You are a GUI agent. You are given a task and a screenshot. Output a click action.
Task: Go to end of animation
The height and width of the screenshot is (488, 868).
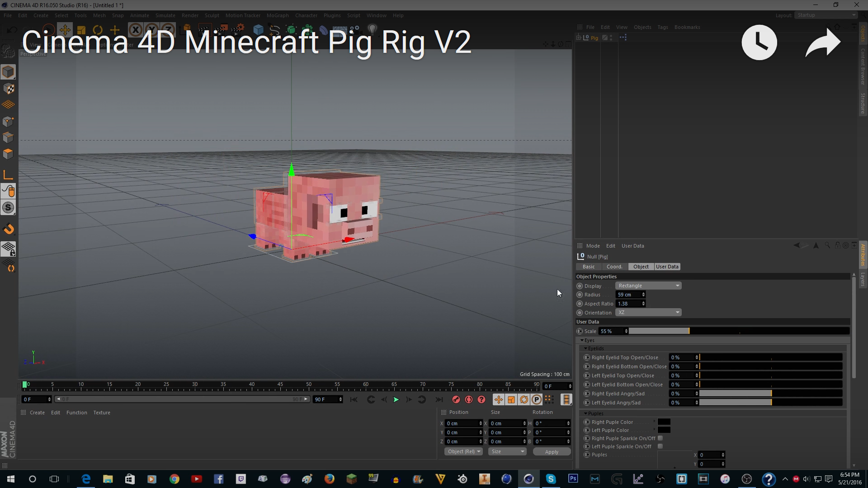click(x=439, y=399)
